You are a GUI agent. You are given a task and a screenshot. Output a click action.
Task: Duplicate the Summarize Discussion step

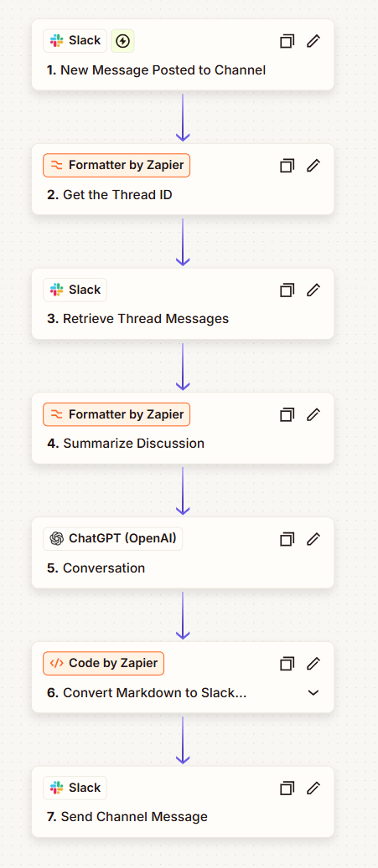[x=287, y=414]
